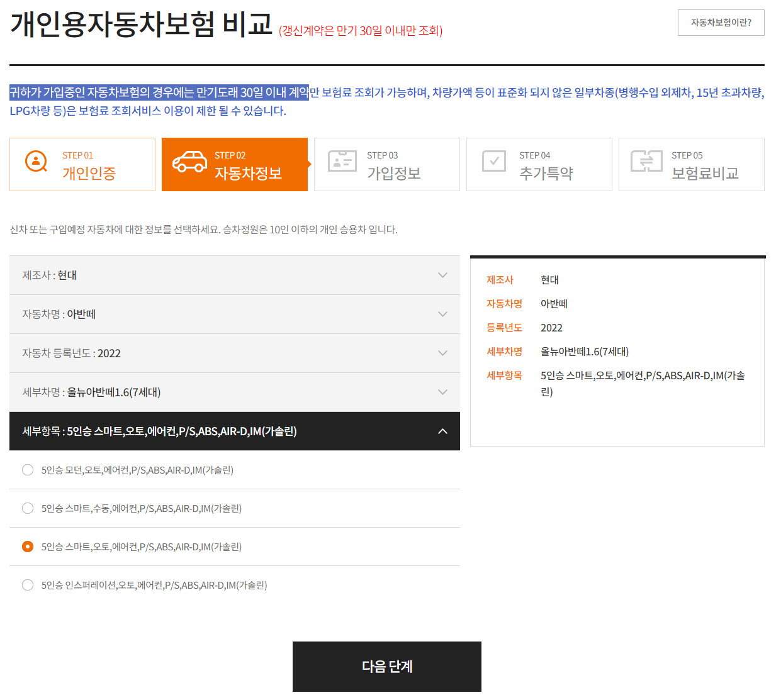The width and height of the screenshot is (776, 700).
Task: Open the STEP 01 개인인증 tab
Action: [82, 165]
